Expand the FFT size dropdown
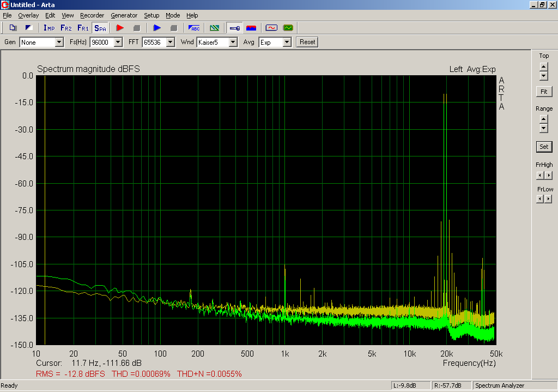This screenshot has width=558, height=392. pos(171,43)
